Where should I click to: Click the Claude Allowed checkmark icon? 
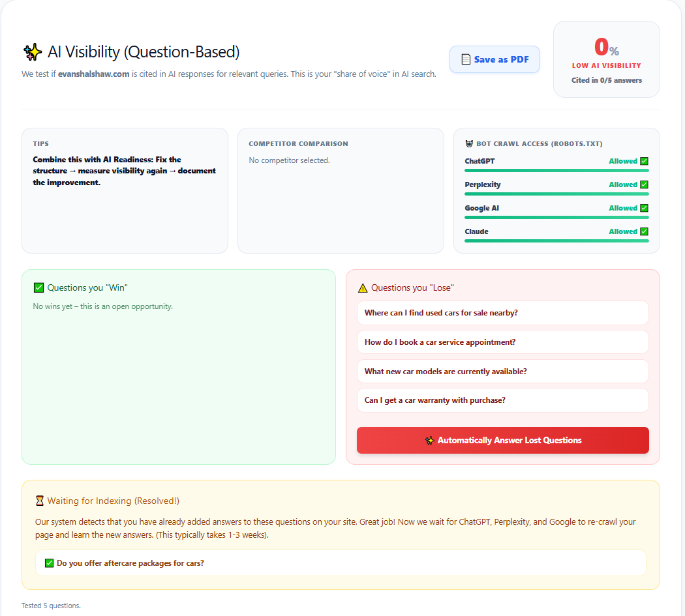[x=644, y=231]
